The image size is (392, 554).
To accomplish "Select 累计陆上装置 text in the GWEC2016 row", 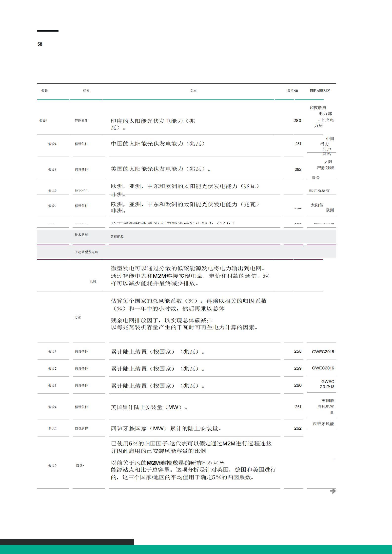I will [129, 369].
